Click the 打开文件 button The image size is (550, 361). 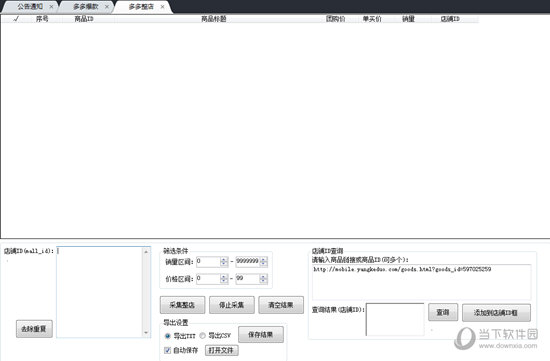tap(221, 350)
